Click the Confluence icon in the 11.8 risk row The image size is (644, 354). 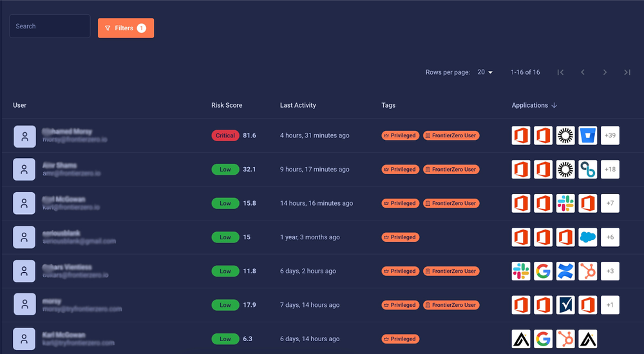(565, 271)
